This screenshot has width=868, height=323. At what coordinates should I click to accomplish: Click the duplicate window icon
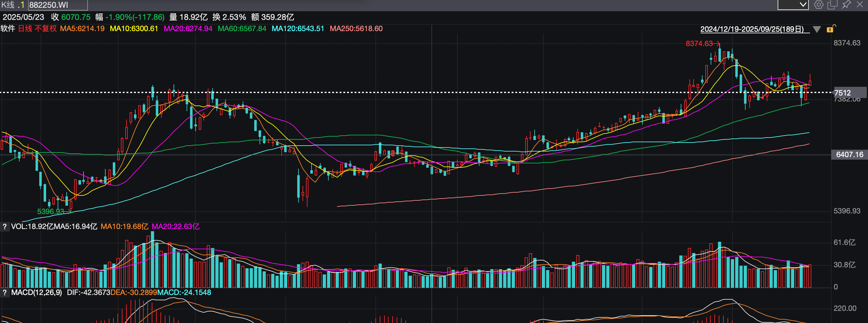coord(832,5)
